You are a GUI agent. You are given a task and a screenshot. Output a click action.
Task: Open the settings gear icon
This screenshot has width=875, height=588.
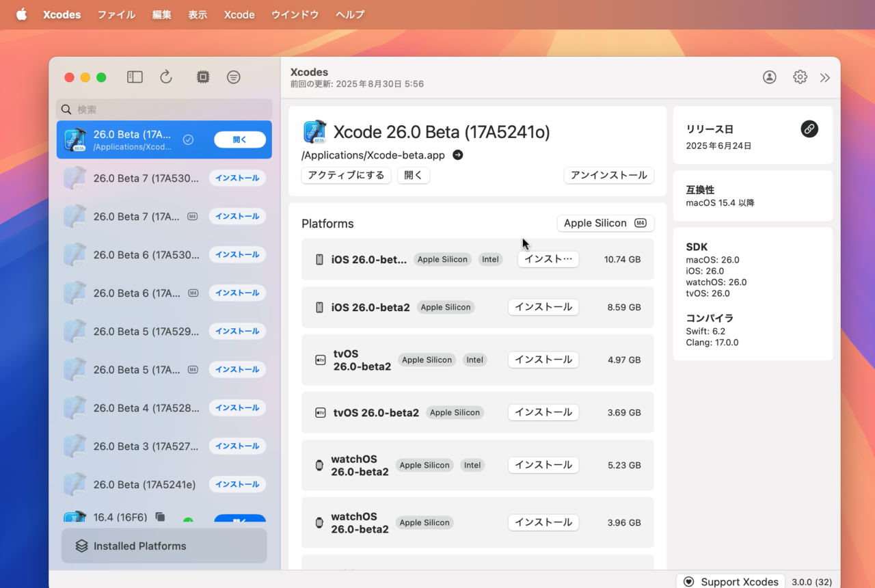pyautogui.click(x=800, y=77)
